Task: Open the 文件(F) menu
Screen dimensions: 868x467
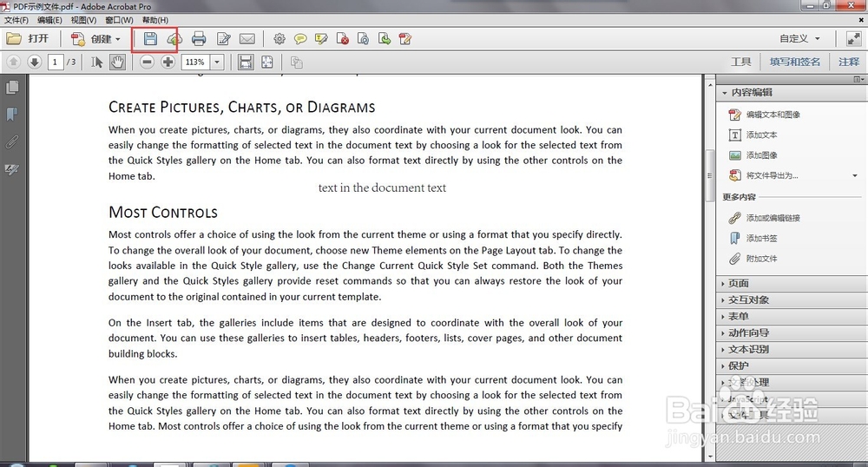Action: [16, 20]
